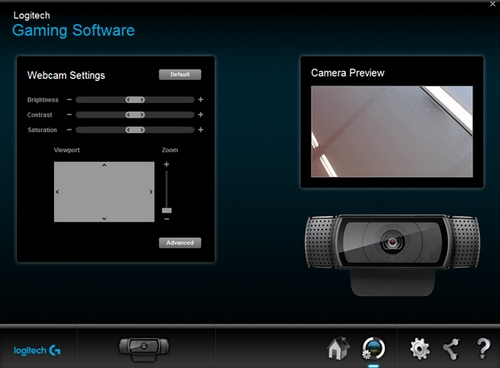Open the Home screen icon
This screenshot has height=368, width=500.
pos(338,348)
